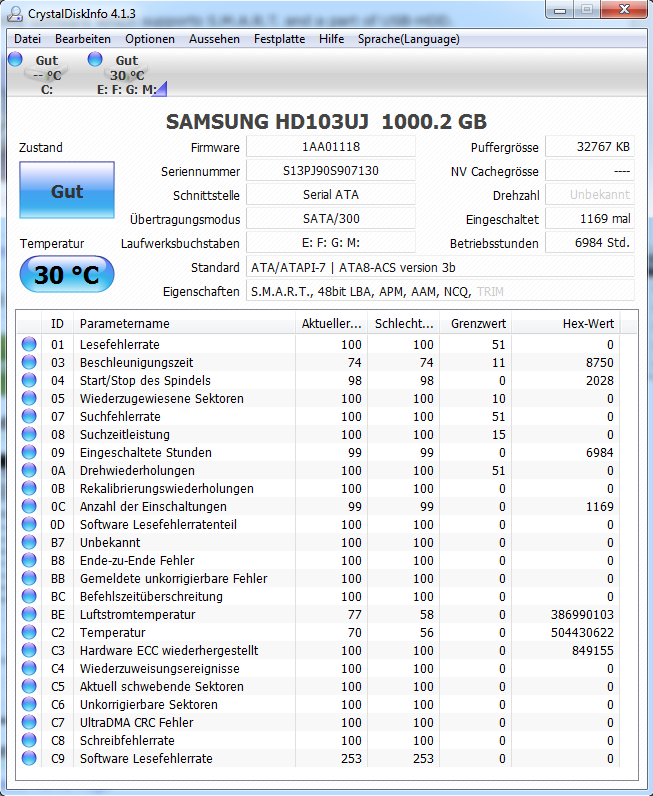
Task: Click the Betriebsstunden value 6984 Std.
Action: pos(590,243)
